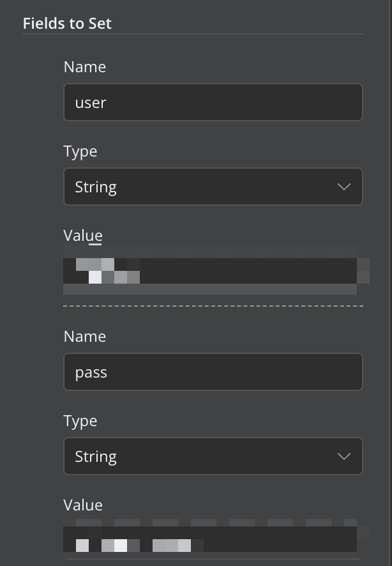This screenshot has width=392, height=566.
Task: Click the dashed separator between field entries
Action: point(213,306)
